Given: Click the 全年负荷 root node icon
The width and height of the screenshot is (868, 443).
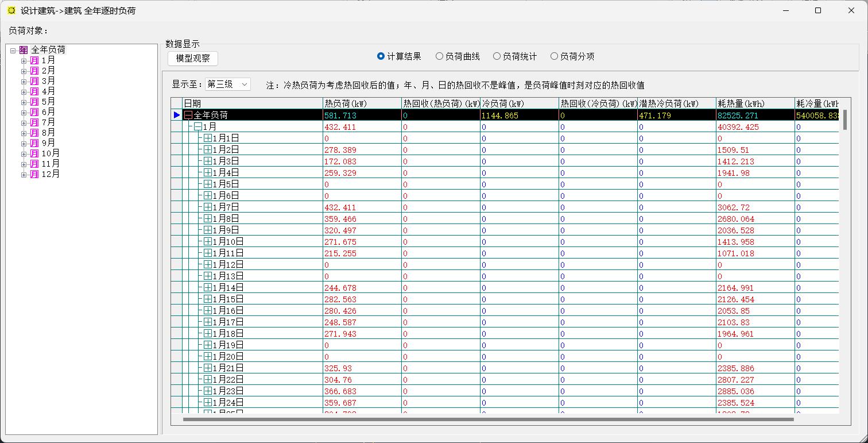Looking at the screenshot, I should pos(24,50).
